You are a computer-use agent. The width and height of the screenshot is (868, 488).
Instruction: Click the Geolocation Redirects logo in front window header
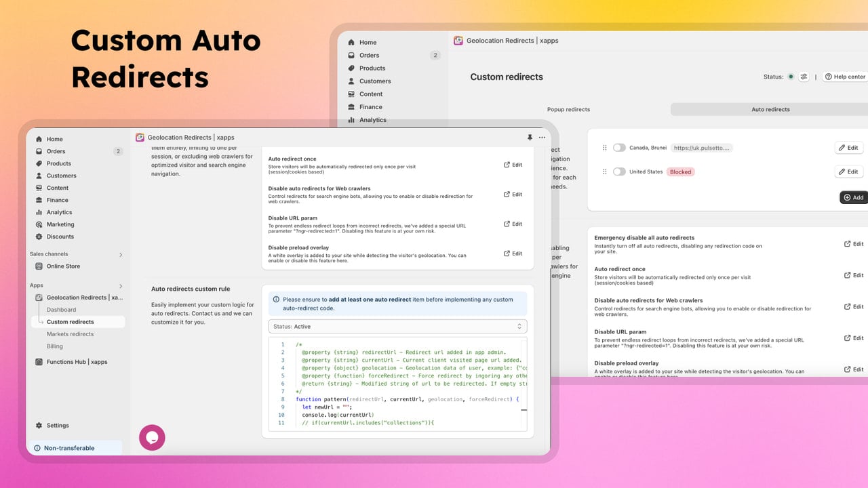(x=140, y=137)
